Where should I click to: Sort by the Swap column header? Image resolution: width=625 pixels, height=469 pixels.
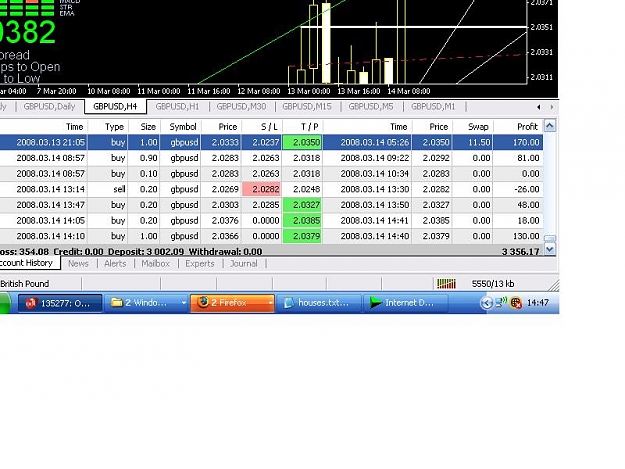pos(473,127)
